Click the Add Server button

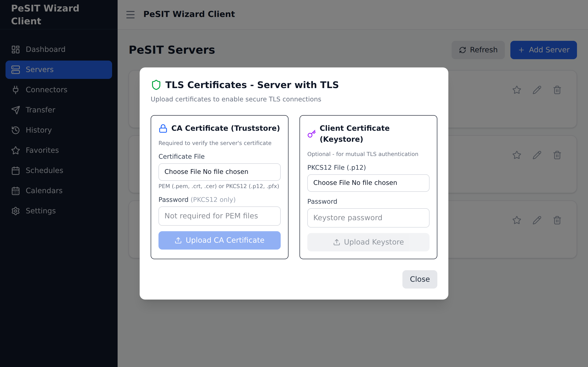click(x=543, y=50)
